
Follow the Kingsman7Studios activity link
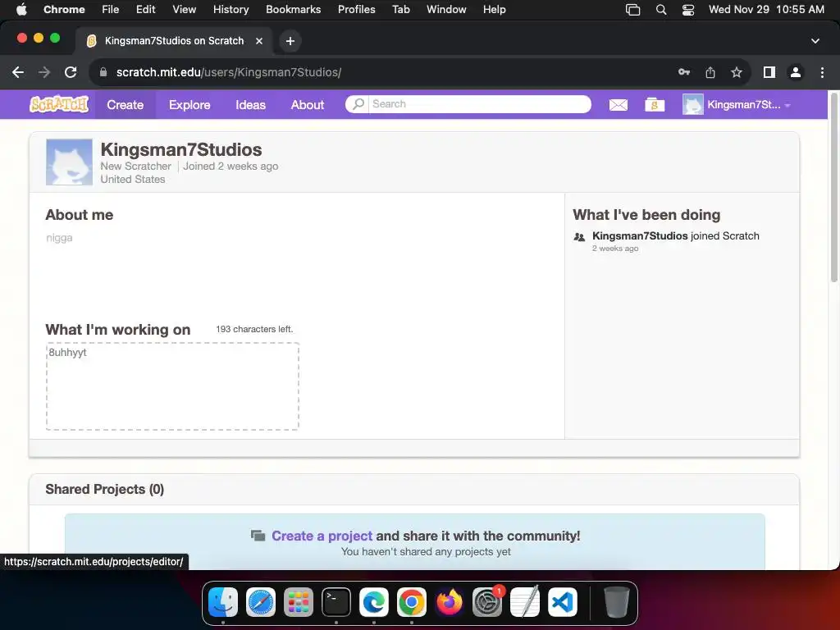pyautogui.click(x=640, y=235)
